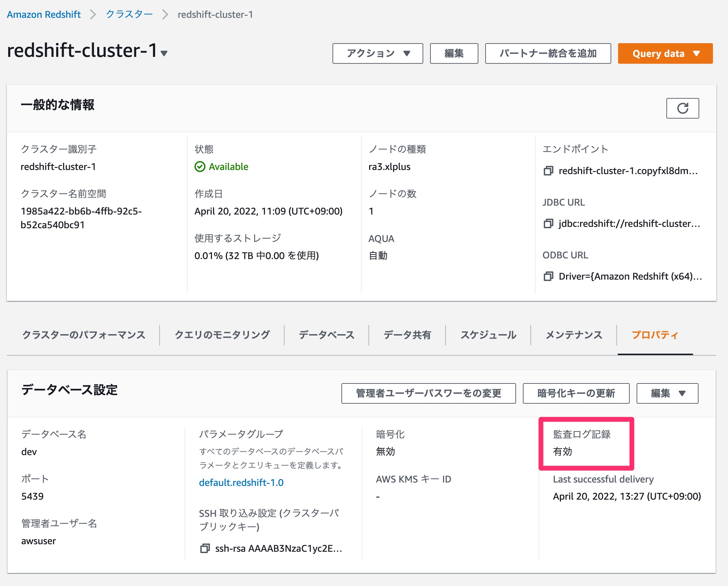Viewport: 728px width, 586px height.
Task: Click the Available status text
Action: pos(228,167)
